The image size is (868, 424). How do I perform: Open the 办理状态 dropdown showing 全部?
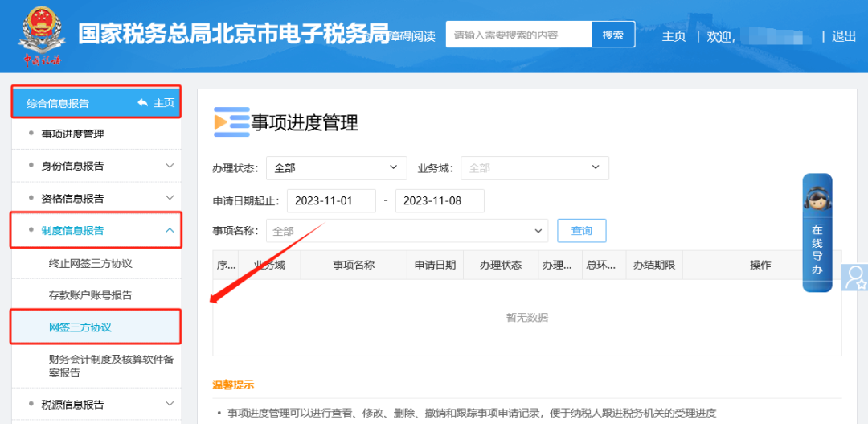[x=337, y=168]
